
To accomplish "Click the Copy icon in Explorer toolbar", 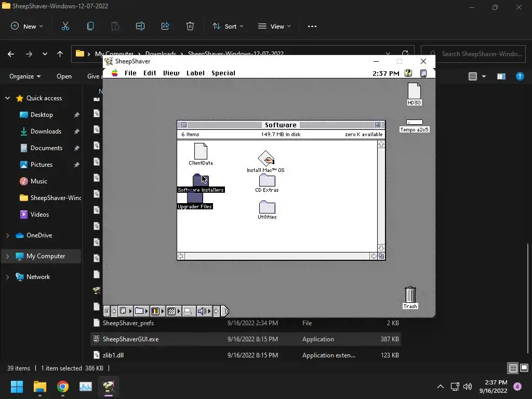I will [90, 26].
